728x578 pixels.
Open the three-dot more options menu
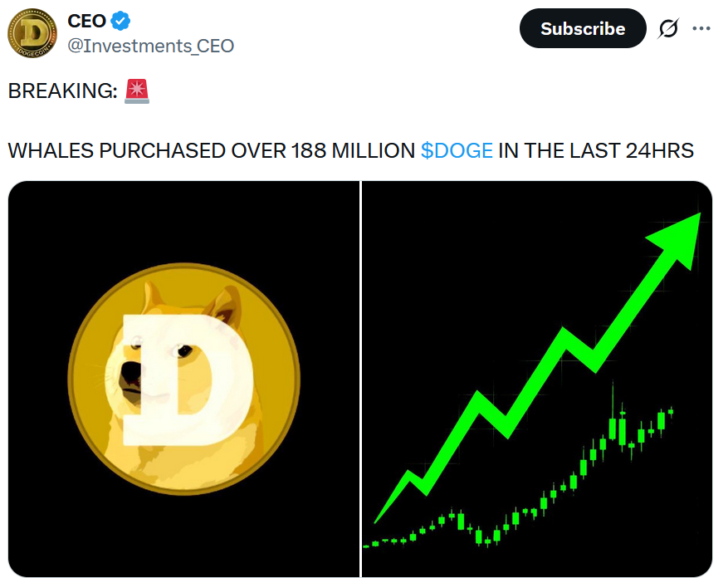click(701, 29)
